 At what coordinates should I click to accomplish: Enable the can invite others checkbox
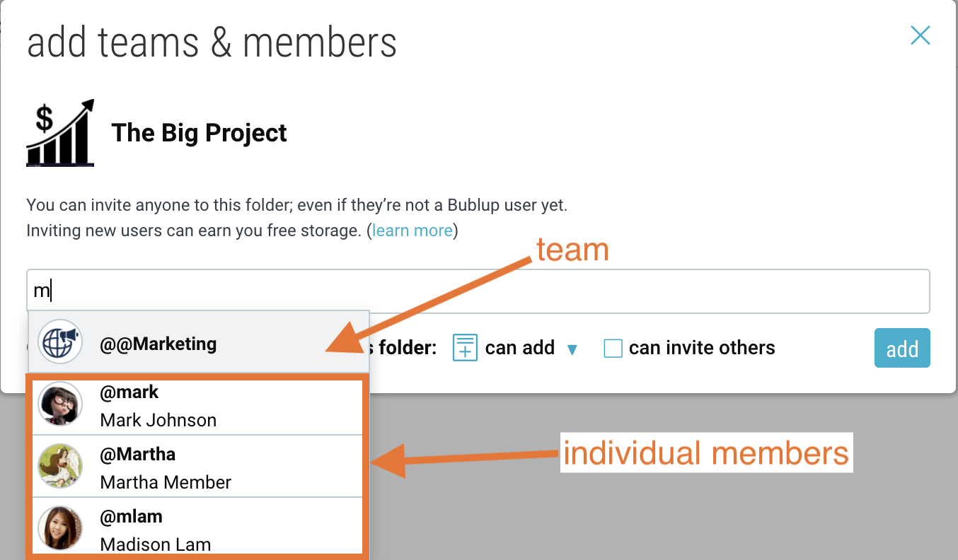pyautogui.click(x=613, y=348)
